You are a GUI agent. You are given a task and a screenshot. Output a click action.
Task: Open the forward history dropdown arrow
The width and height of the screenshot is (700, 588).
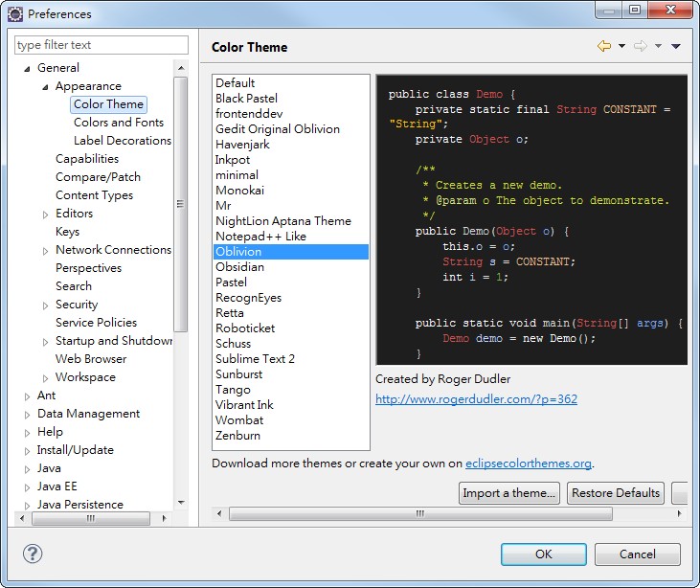pyautogui.click(x=659, y=46)
